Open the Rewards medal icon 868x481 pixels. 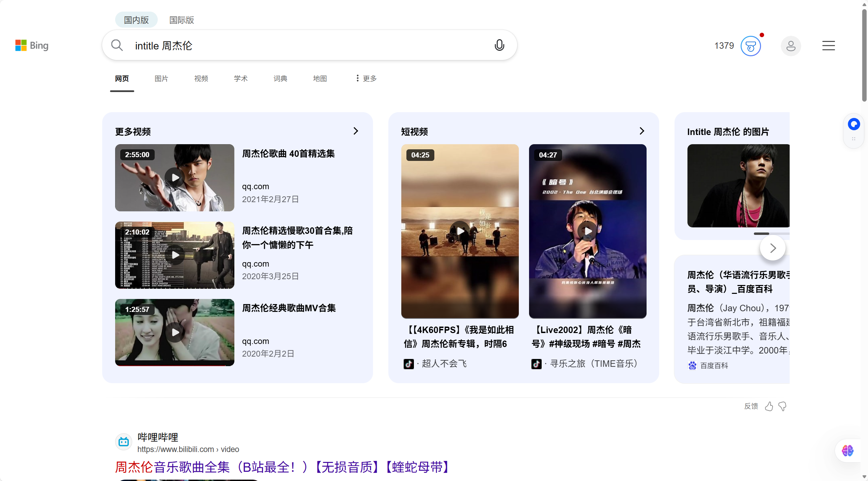click(x=750, y=46)
